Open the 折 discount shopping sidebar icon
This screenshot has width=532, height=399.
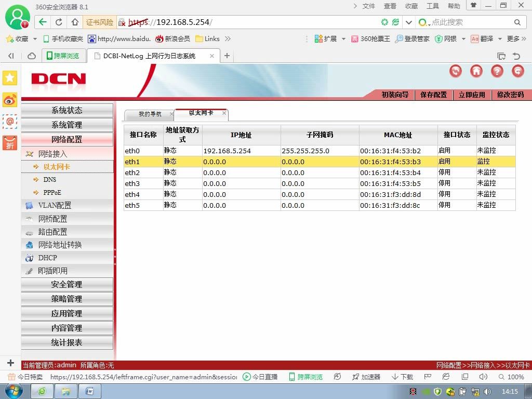click(x=10, y=143)
